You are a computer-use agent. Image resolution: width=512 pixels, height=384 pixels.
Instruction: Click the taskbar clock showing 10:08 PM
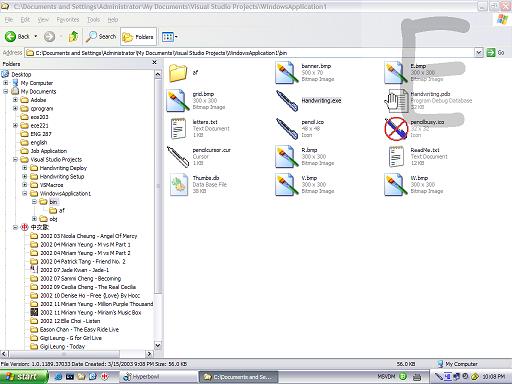(493, 377)
